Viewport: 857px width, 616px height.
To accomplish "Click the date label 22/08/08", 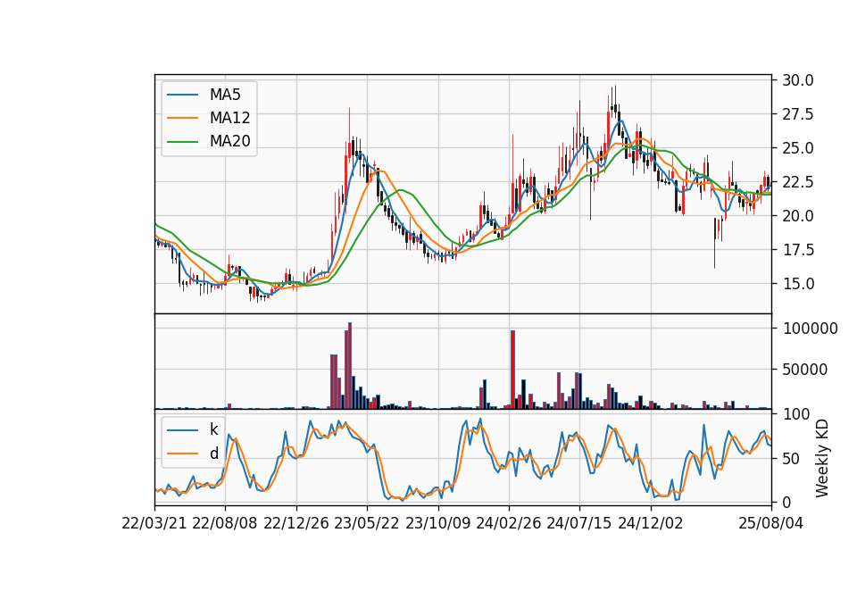I will pyautogui.click(x=225, y=523).
